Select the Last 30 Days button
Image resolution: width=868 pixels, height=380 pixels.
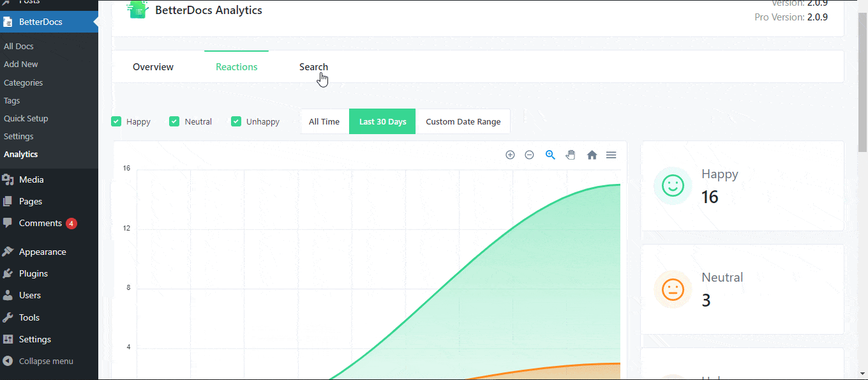pos(382,121)
